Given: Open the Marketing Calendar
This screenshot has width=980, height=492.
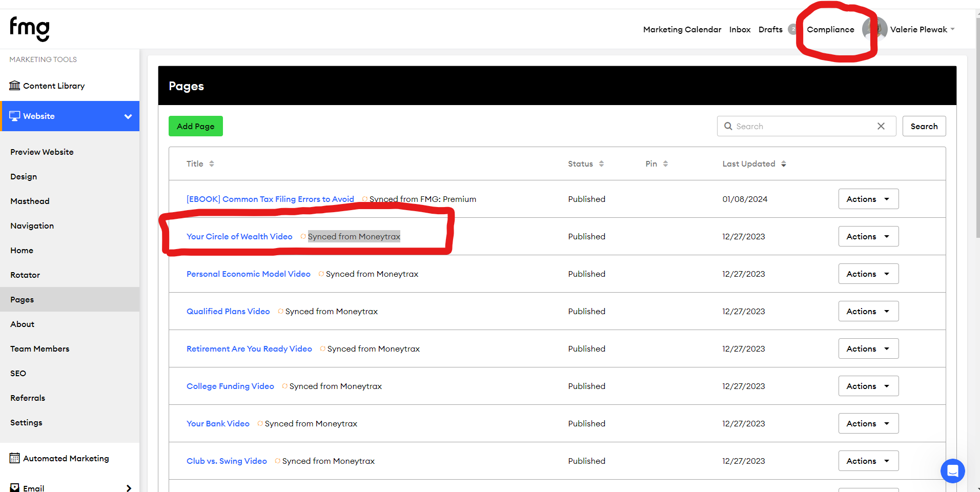Looking at the screenshot, I should pyautogui.click(x=682, y=29).
